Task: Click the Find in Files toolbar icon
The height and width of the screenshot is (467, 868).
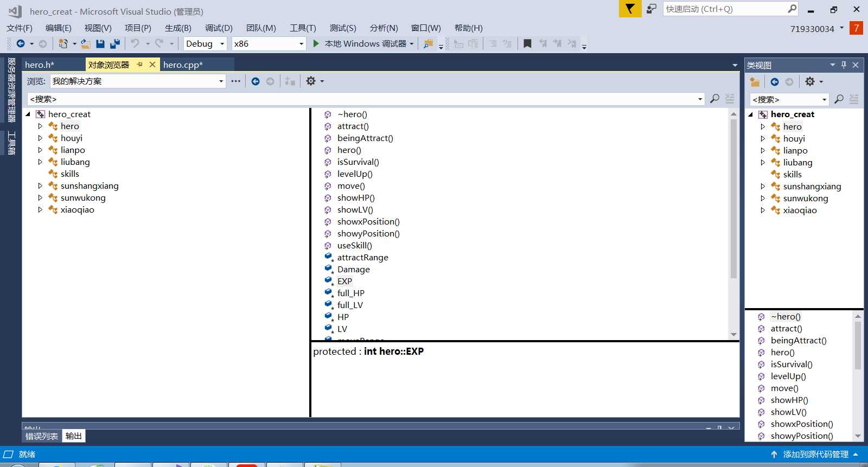Action: 428,43
